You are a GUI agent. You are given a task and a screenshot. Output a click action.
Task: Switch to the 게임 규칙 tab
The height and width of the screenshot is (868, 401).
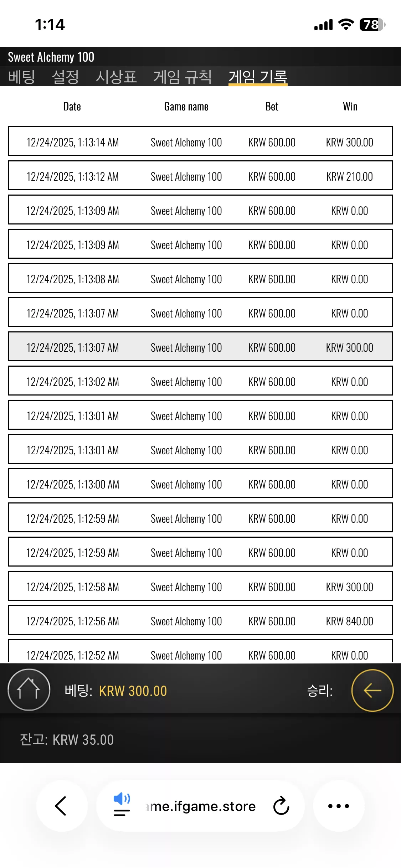182,77
